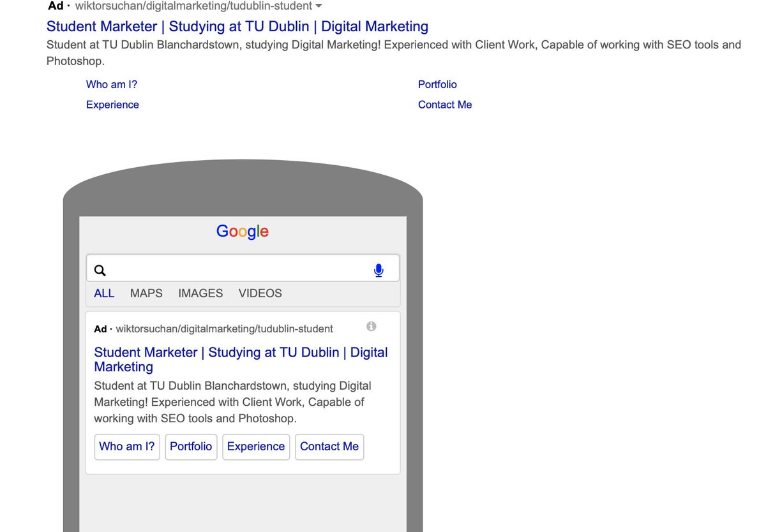
Task: Tap the mobile Who am I? button
Action: point(127,447)
